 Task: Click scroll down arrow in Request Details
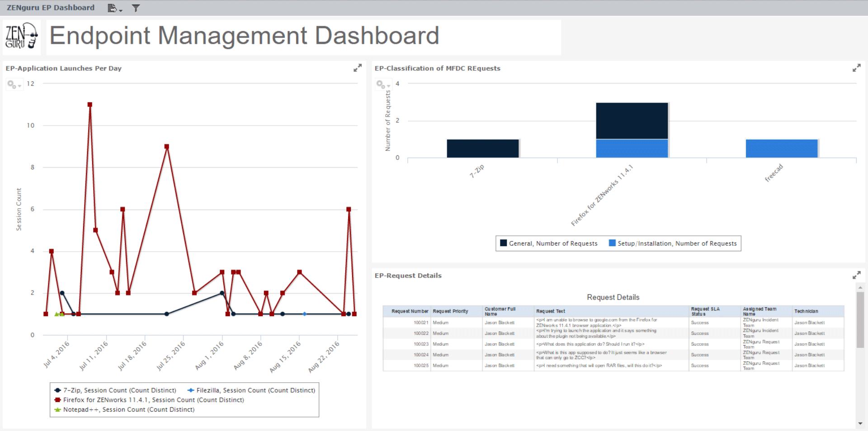click(x=860, y=423)
